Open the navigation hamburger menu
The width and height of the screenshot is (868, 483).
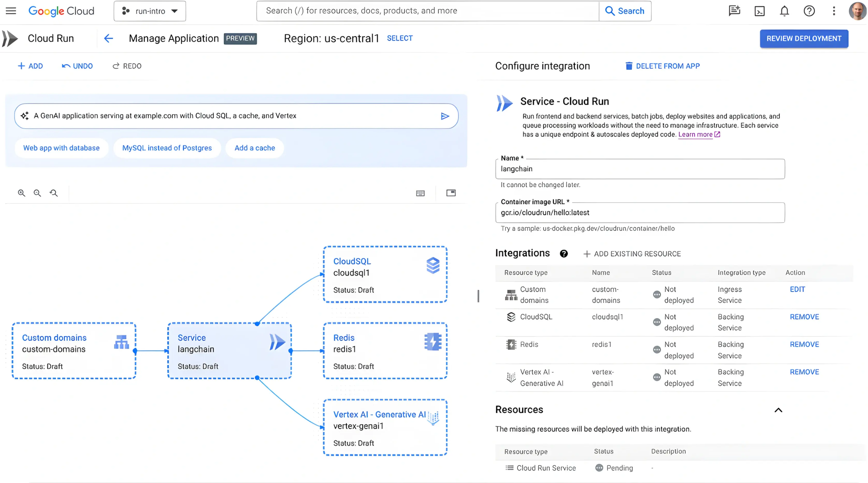pos(10,10)
